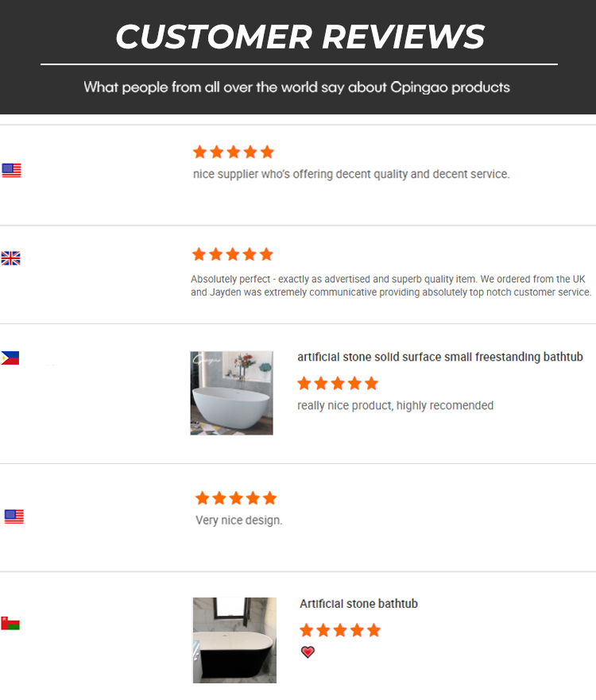
Task: Open "artificial stone solid surface small freestanding bathtub" link
Action: [440, 358]
